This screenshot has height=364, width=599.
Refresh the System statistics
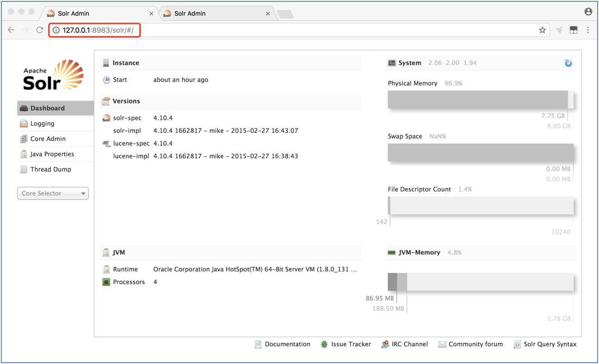point(568,63)
